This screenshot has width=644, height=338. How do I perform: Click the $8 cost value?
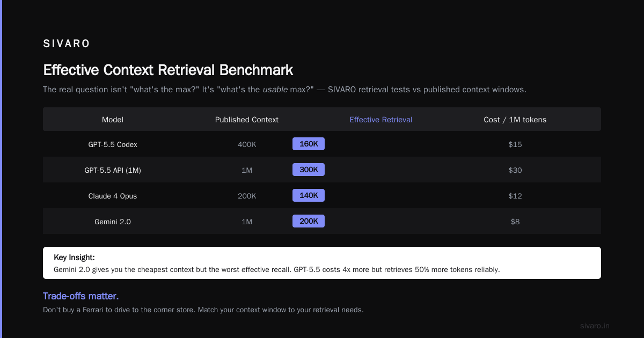click(515, 222)
